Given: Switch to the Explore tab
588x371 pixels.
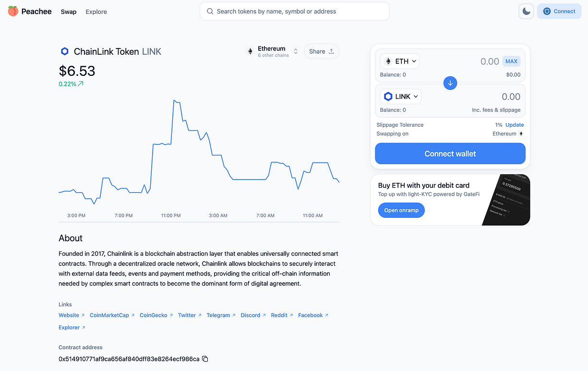Looking at the screenshot, I should (x=96, y=12).
